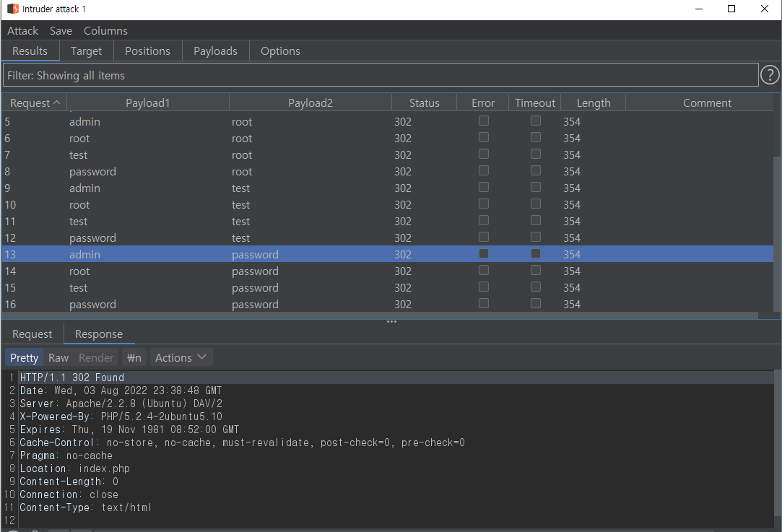The height and width of the screenshot is (532, 782).
Task: Expand the Actions dropdown
Action: [x=181, y=357]
